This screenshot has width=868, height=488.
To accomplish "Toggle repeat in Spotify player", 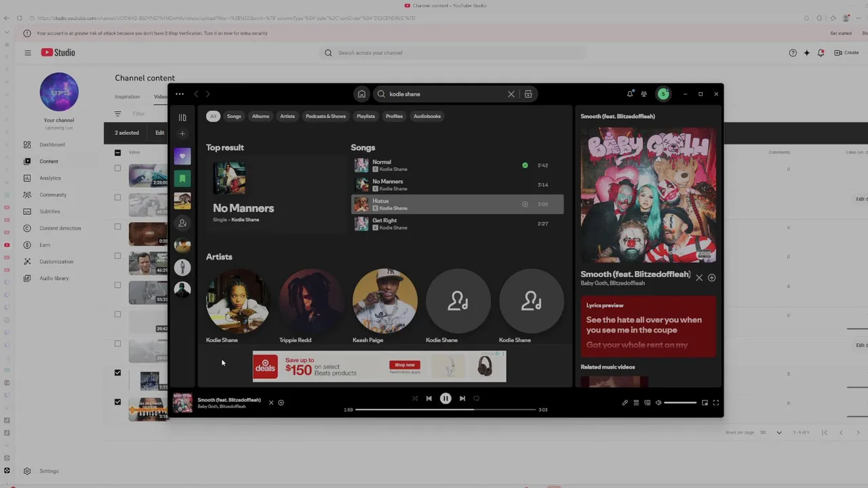I will (x=476, y=399).
